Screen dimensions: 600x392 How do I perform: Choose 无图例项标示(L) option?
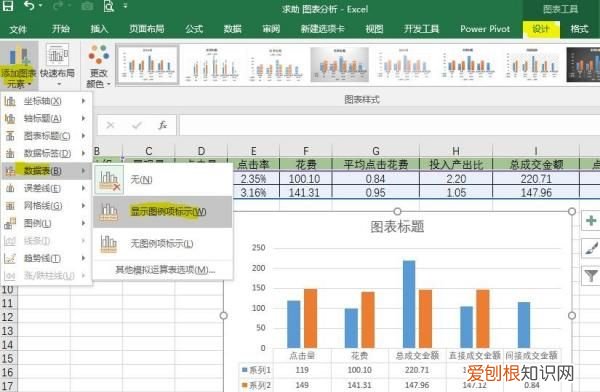tap(163, 243)
